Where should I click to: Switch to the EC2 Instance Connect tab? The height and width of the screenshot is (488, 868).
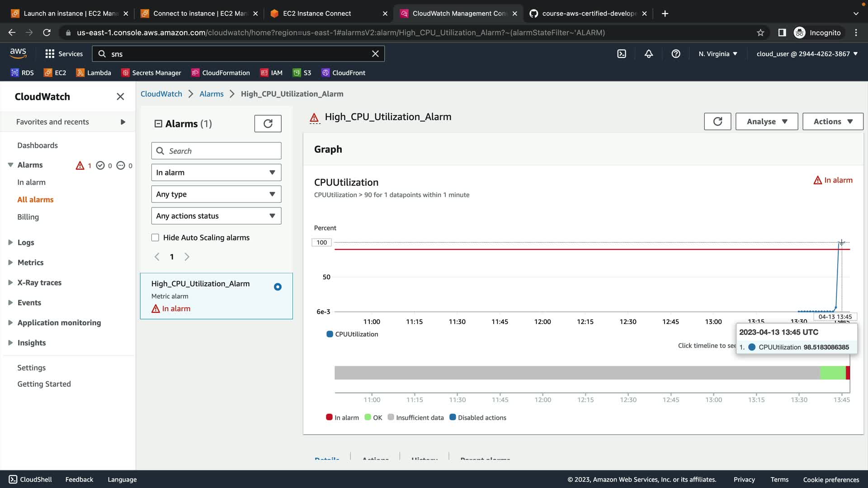[x=316, y=14]
